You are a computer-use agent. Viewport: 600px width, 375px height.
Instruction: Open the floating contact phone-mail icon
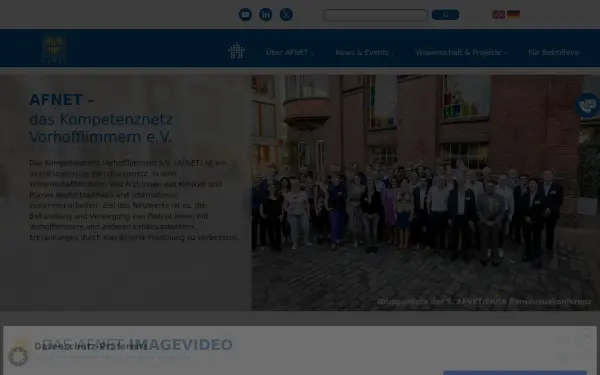point(588,105)
